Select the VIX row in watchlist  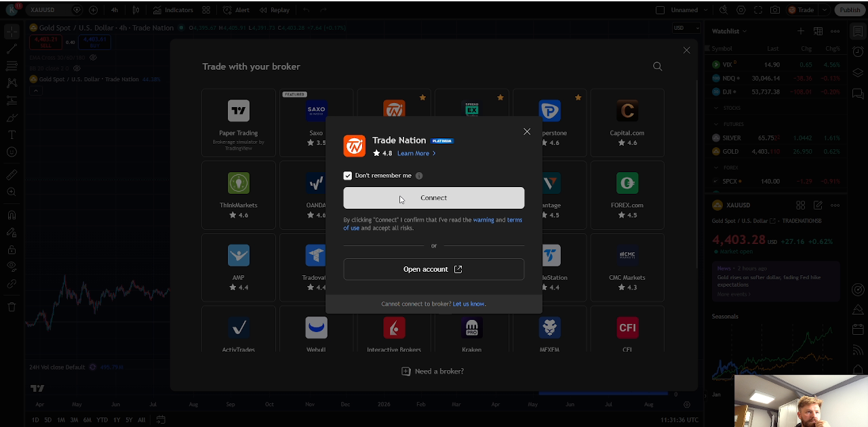click(776, 64)
